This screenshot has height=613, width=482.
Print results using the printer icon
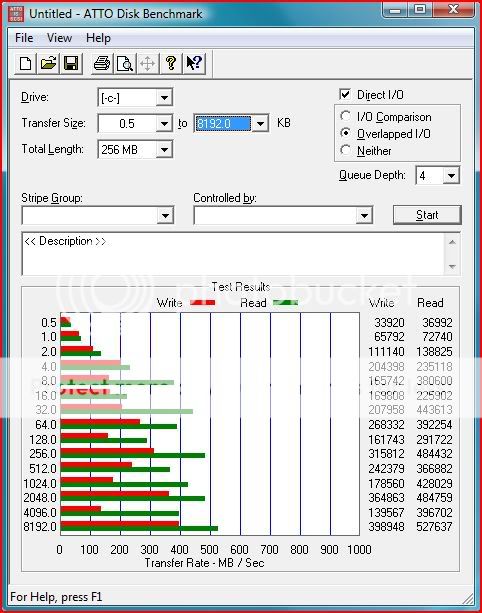point(102,63)
